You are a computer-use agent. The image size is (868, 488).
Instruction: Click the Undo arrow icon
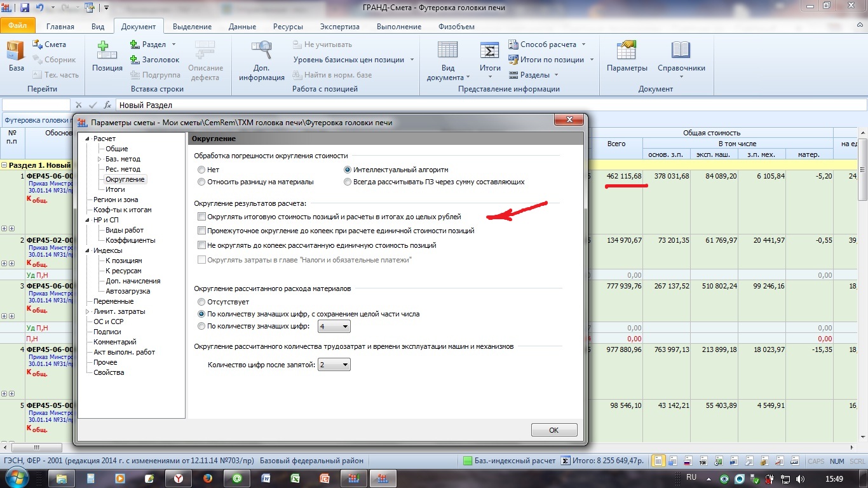click(x=41, y=8)
